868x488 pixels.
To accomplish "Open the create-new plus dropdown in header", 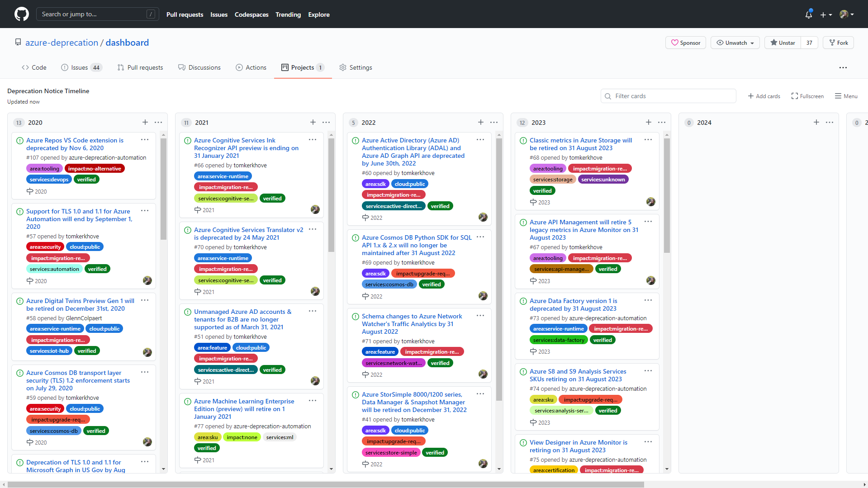I will [826, 14].
